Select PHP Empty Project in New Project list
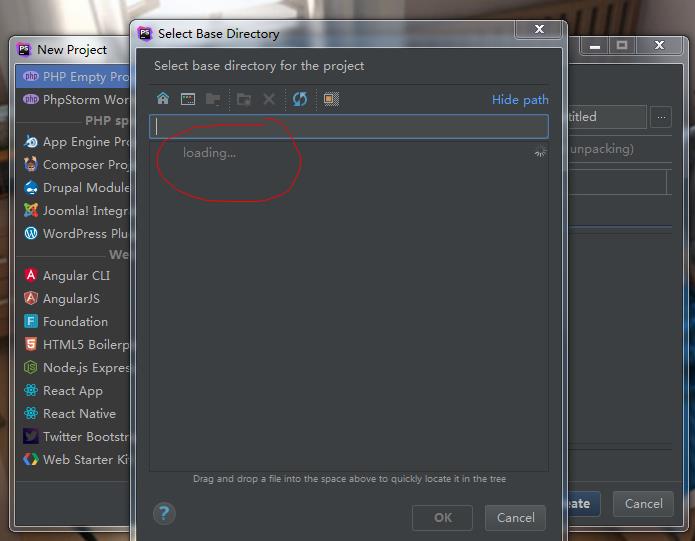The height and width of the screenshot is (541, 695). coord(73,77)
